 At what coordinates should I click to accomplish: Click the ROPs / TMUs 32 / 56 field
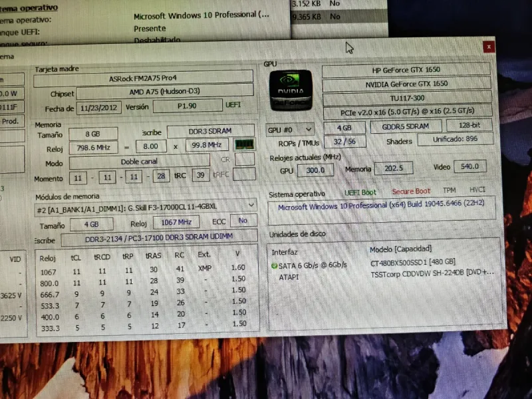click(x=345, y=142)
